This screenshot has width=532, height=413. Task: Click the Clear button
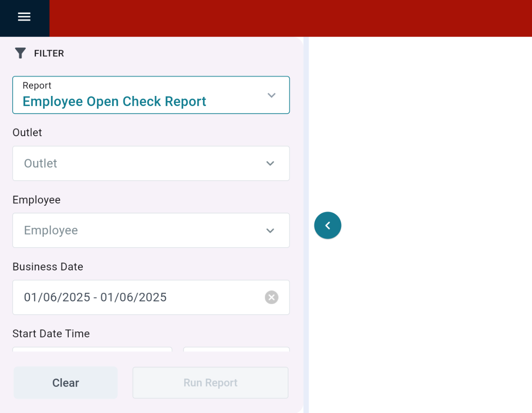click(x=66, y=383)
